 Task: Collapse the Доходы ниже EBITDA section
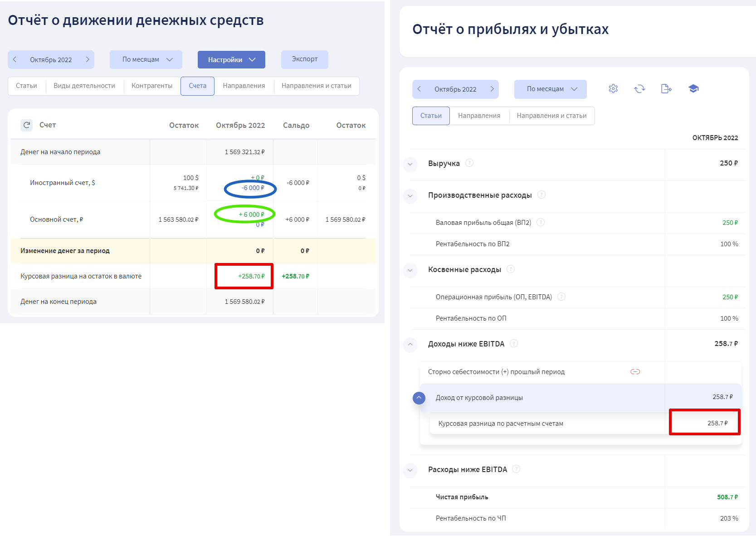tap(410, 345)
